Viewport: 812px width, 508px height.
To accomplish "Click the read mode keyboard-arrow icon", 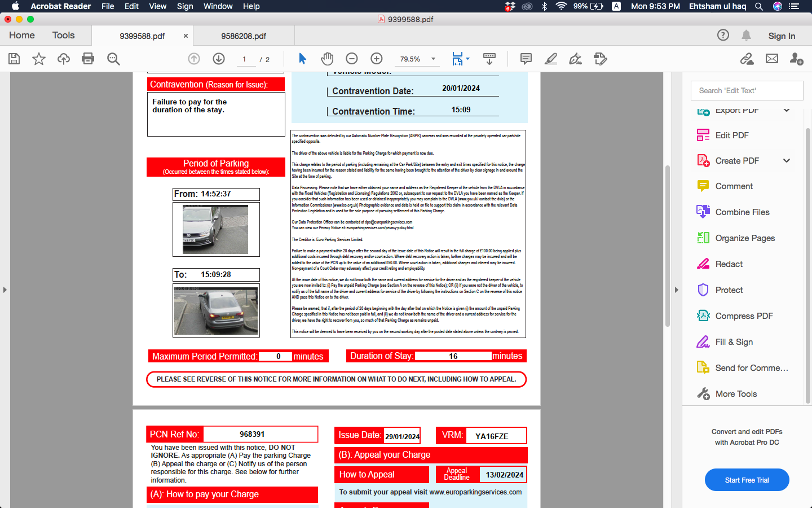I will (x=489, y=59).
